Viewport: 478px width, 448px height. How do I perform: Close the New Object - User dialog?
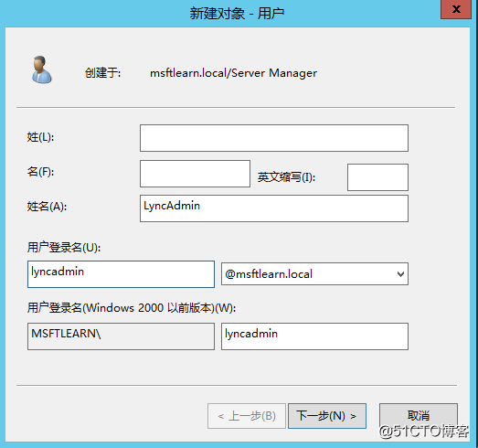click(456, 9)
